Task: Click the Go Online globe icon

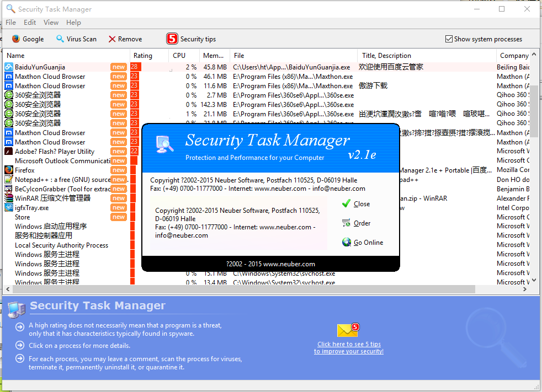Action: pos(346,242)
